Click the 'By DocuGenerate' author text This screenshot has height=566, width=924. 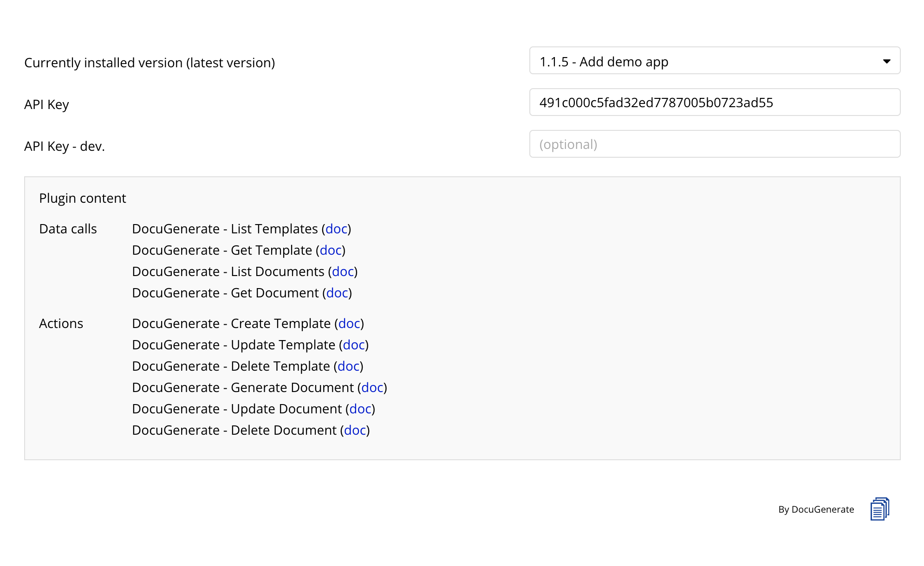pos(816,509)
